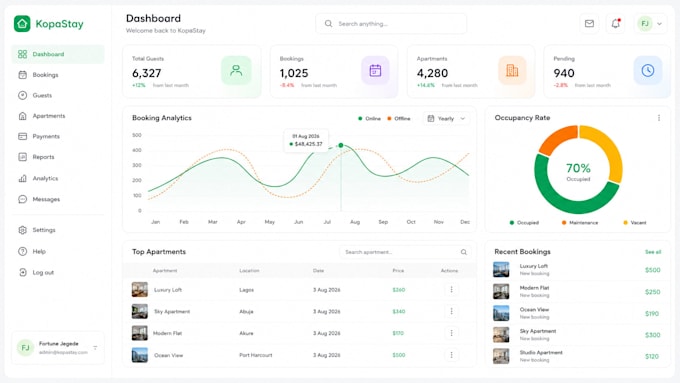Click the Aug data point on chart
Viewport: 680px width, 383px height.
[341, 145]
